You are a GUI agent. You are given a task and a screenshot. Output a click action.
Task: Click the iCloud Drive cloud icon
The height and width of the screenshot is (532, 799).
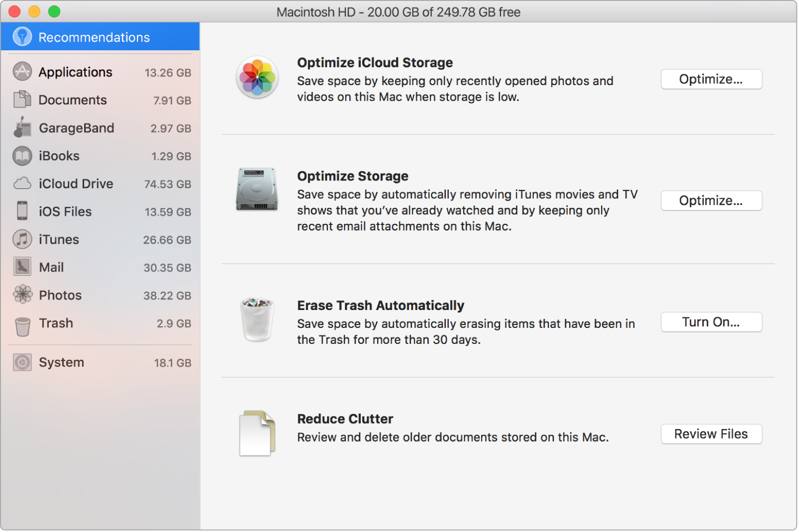click(22, 183)
